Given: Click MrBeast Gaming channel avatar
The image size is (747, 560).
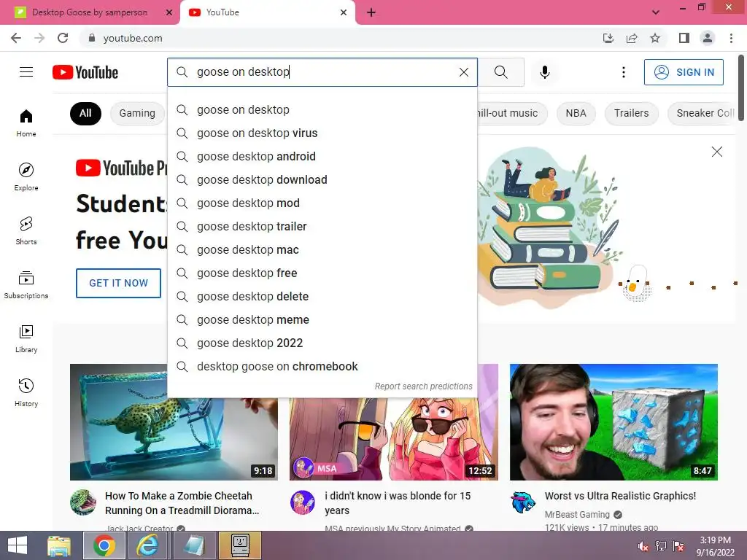Looking at the screenshot, I should tap(523, 502).
